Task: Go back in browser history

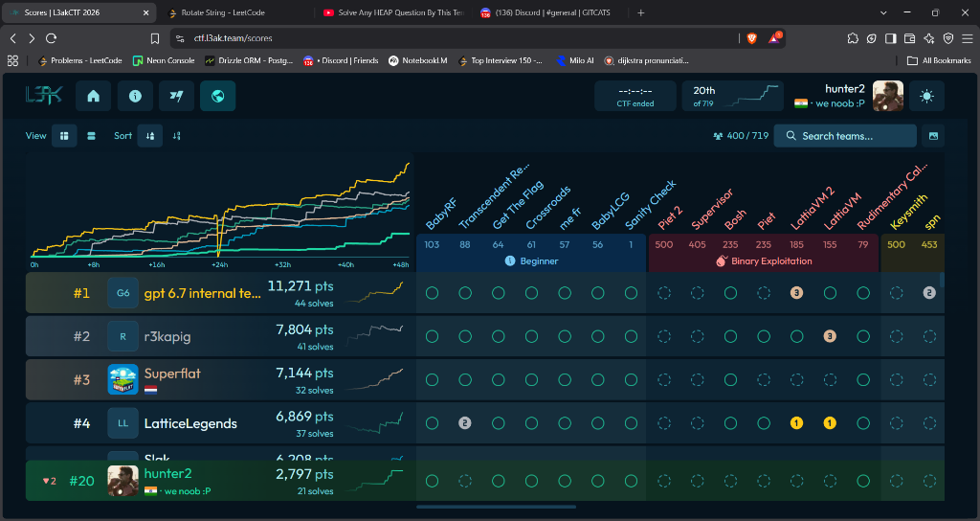Action: click(13, 38)
